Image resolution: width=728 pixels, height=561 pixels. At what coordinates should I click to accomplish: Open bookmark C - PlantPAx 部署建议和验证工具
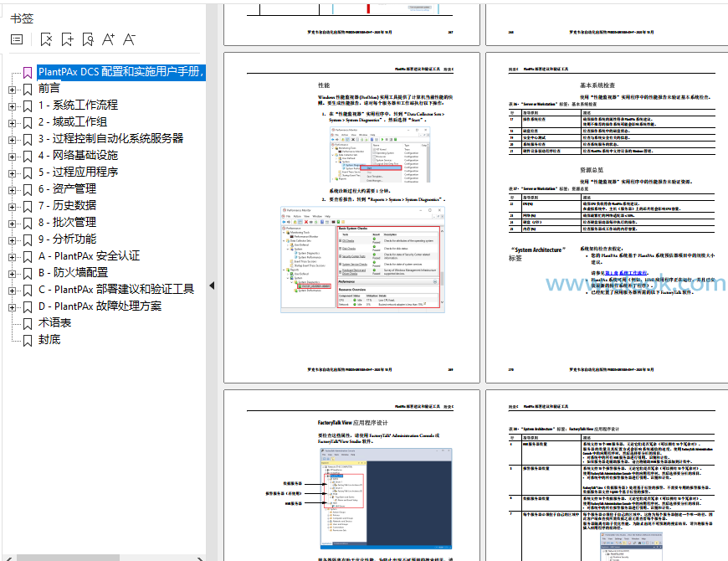(116, 290)
